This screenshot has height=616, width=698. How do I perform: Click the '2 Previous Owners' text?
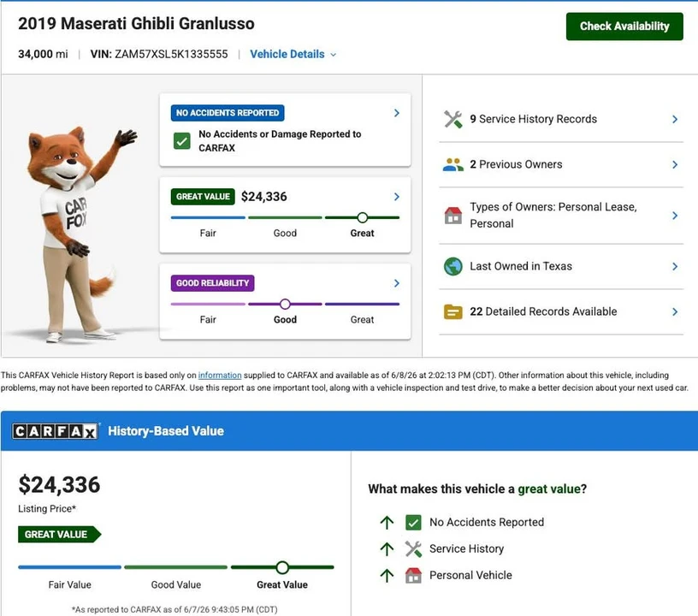pos(516,164)
